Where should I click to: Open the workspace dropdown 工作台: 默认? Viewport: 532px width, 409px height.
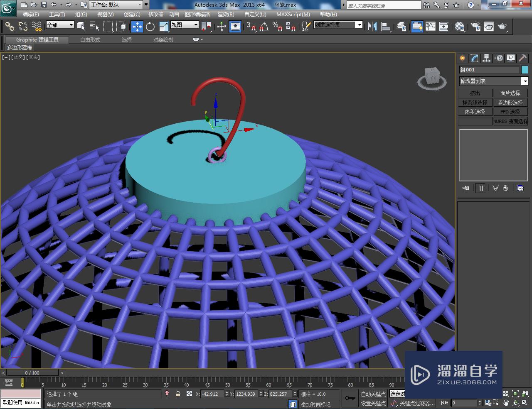point(116,5)
